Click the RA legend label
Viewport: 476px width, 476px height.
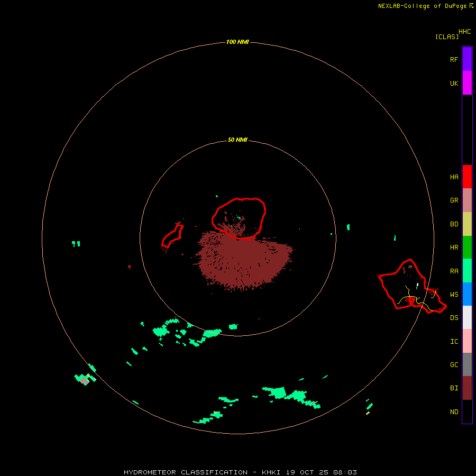pos(454,271)
